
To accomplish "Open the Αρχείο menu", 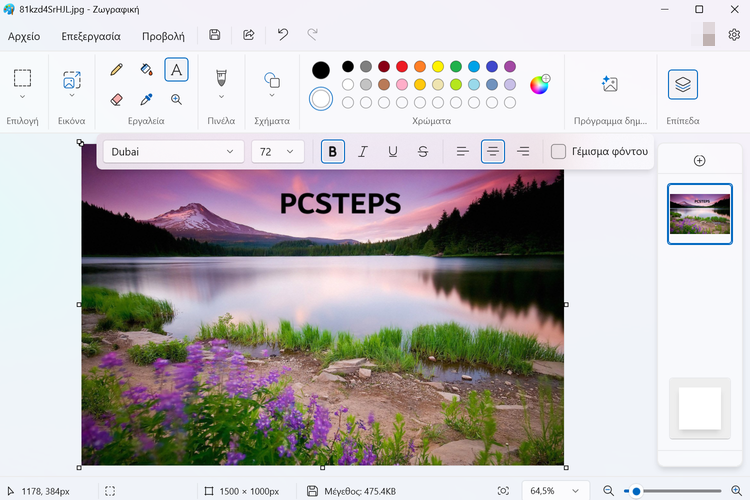I will click(x=24, y=36).
